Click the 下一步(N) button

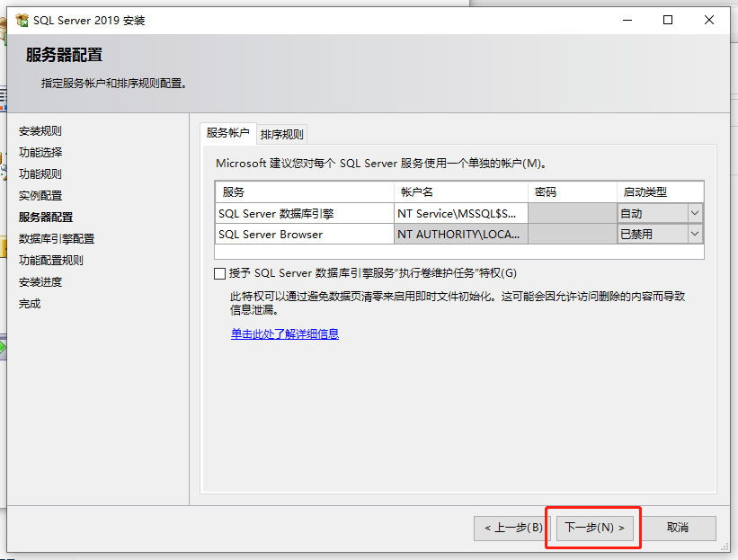coord(594,528)
